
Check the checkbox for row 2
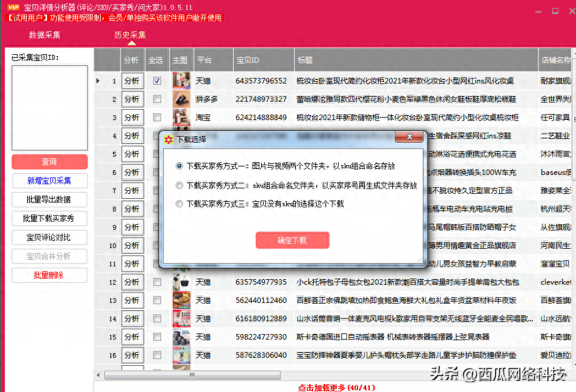(x=157, y=99)
